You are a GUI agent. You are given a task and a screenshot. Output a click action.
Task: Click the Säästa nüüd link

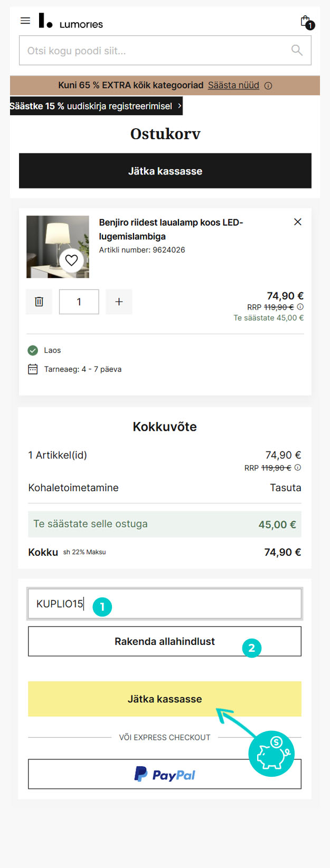233,85
